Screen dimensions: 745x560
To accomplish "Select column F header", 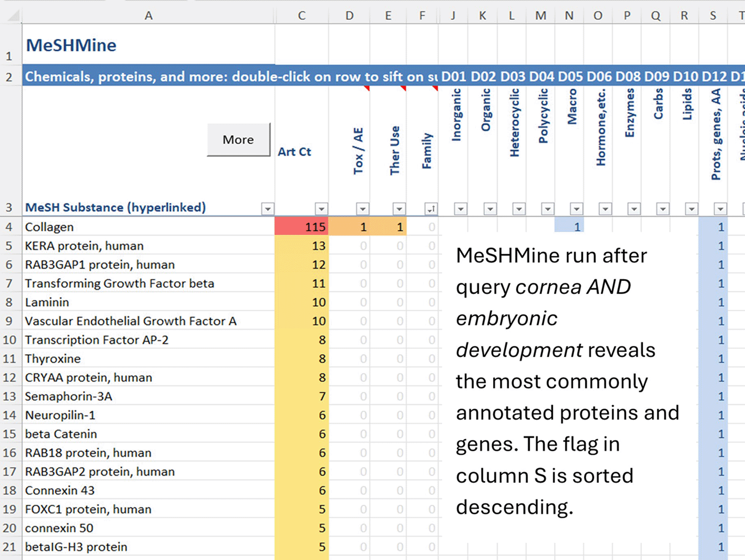I will click(x=422, y=16).
